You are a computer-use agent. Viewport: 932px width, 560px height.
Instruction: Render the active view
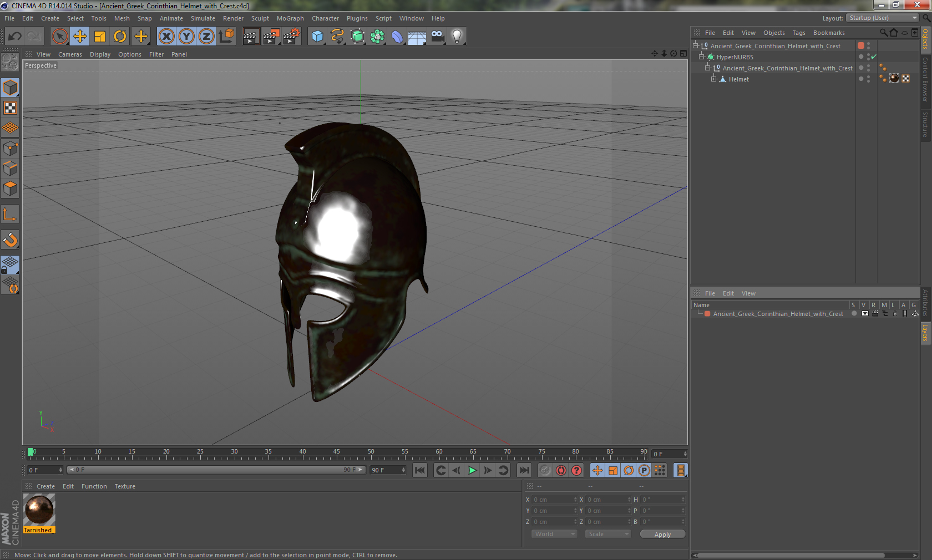(x=251, y=37)
